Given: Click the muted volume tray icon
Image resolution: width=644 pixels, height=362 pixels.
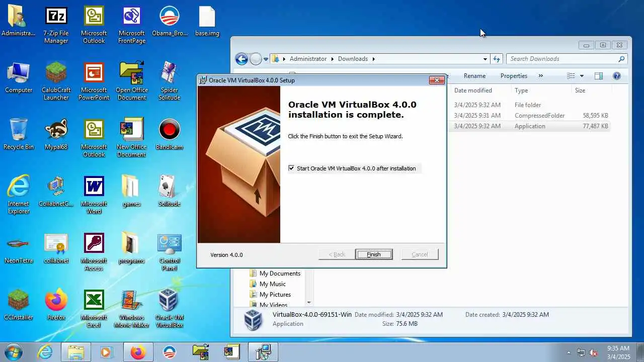Looking at the screenshot, I should (x=594, y=352).
